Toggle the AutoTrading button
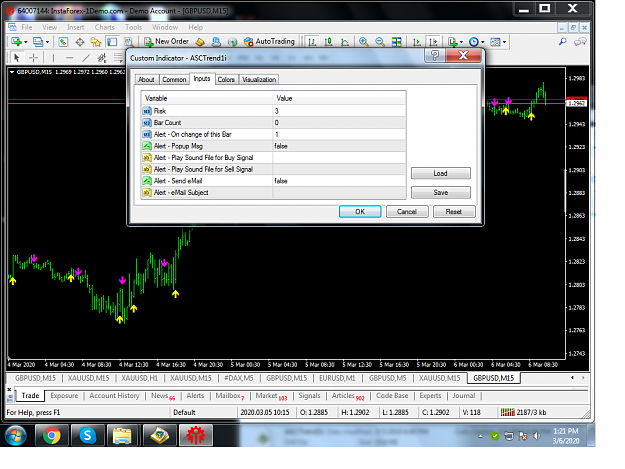This screenshot has height=469, width=625. click(x=269, y=41)
